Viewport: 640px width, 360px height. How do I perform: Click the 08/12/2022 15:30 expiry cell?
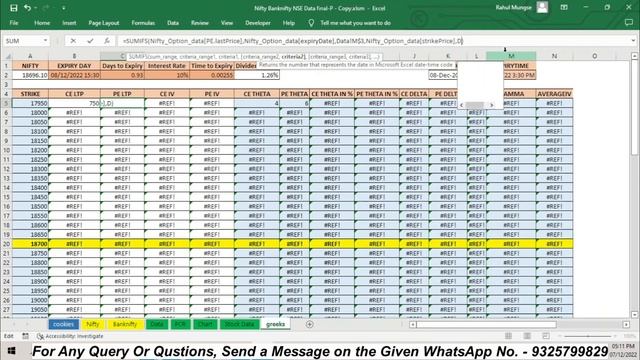coord(74,75)
